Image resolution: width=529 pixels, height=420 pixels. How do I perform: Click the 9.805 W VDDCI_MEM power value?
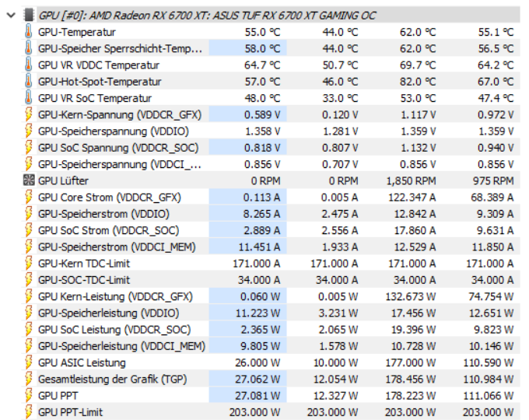point(260,346)
